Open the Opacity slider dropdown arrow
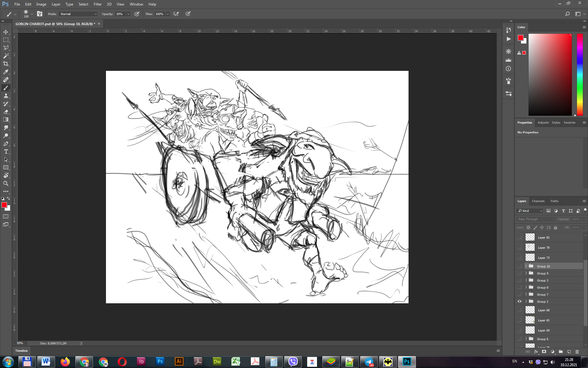Screen dimensions: 588x368 128,14
